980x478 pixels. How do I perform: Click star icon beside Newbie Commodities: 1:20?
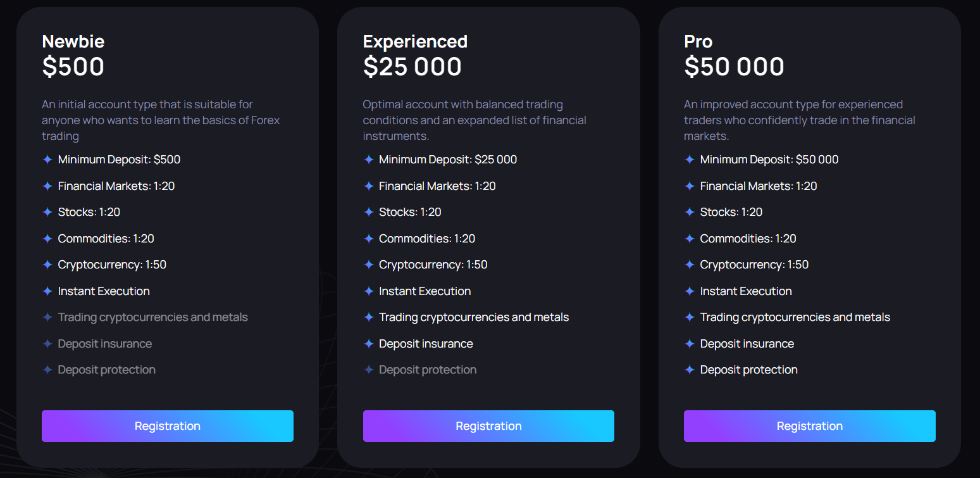point(47,239)
